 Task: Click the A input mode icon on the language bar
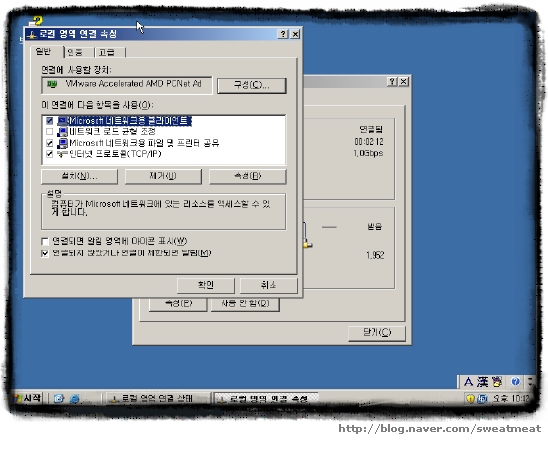coord(468,382)
